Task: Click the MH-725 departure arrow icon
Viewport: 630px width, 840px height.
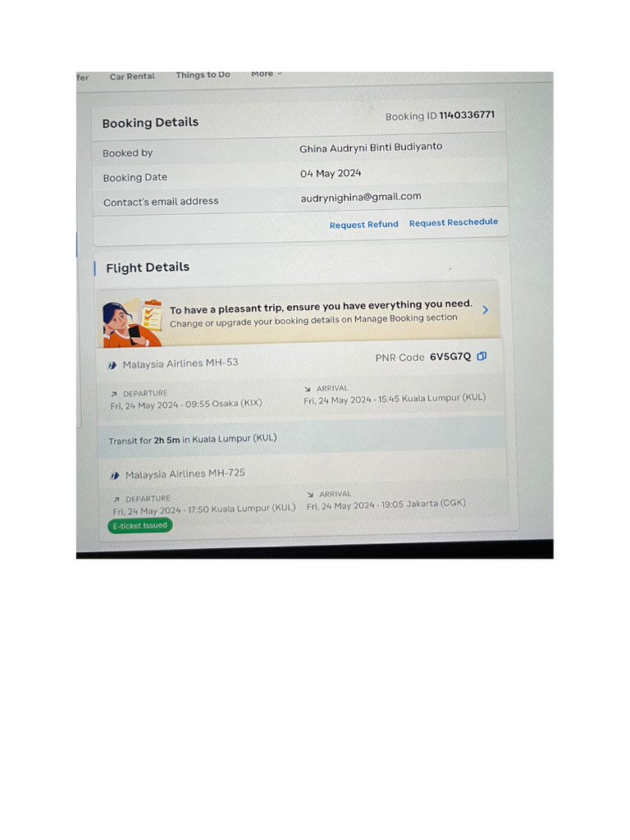Action: pos(116,500)
